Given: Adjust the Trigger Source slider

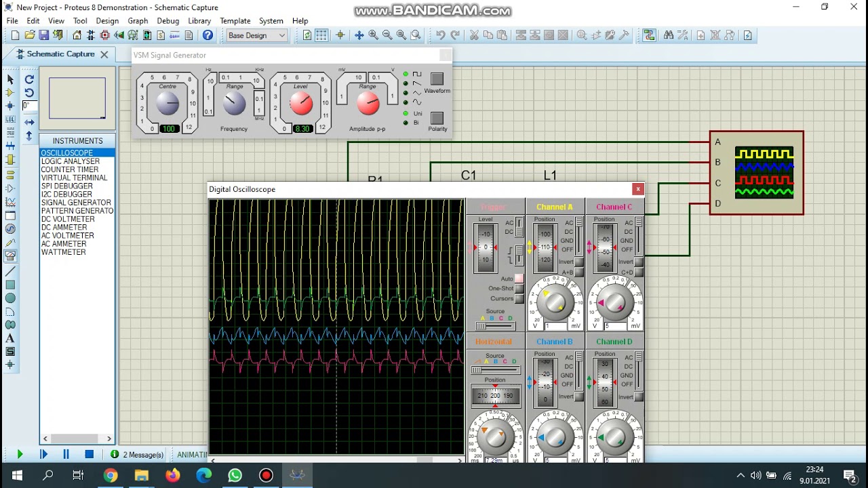Looking at the screenshot, I should (x=496, y=326).
